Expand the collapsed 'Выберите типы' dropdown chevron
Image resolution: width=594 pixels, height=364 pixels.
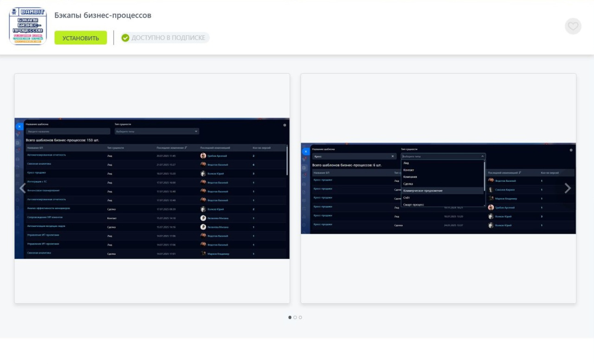click(196, 132)
